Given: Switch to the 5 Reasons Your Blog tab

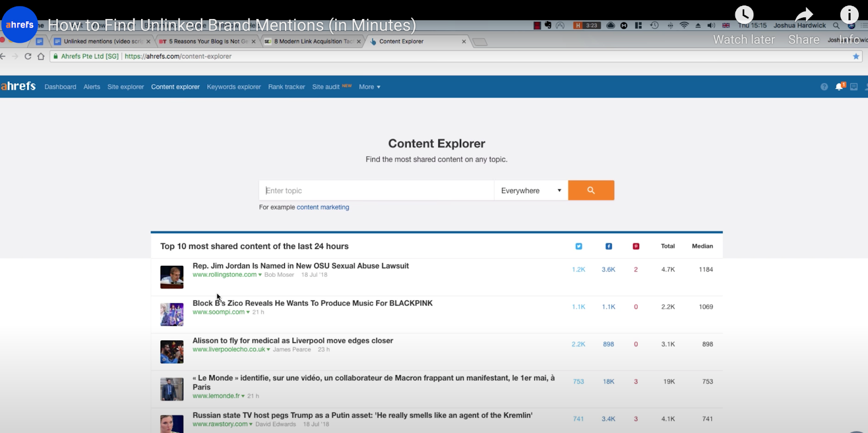Looking at the screenshot, I should [207, 41].
